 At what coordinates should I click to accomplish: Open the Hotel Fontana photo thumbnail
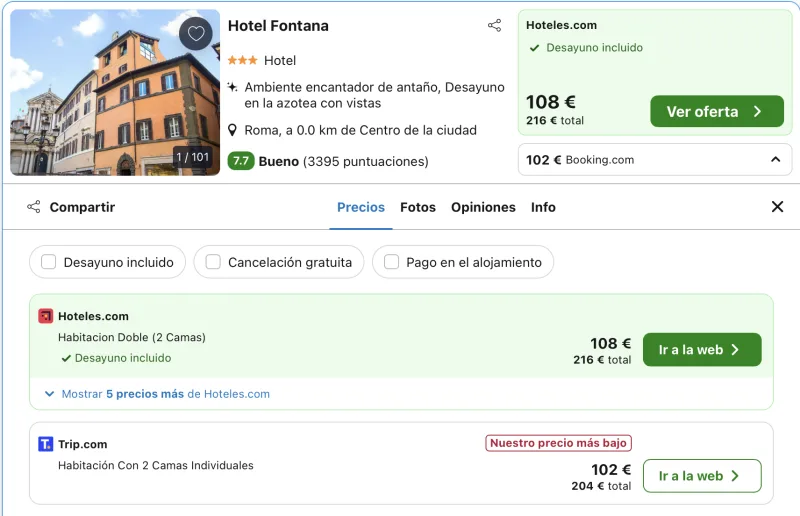[x=115, y=92]
